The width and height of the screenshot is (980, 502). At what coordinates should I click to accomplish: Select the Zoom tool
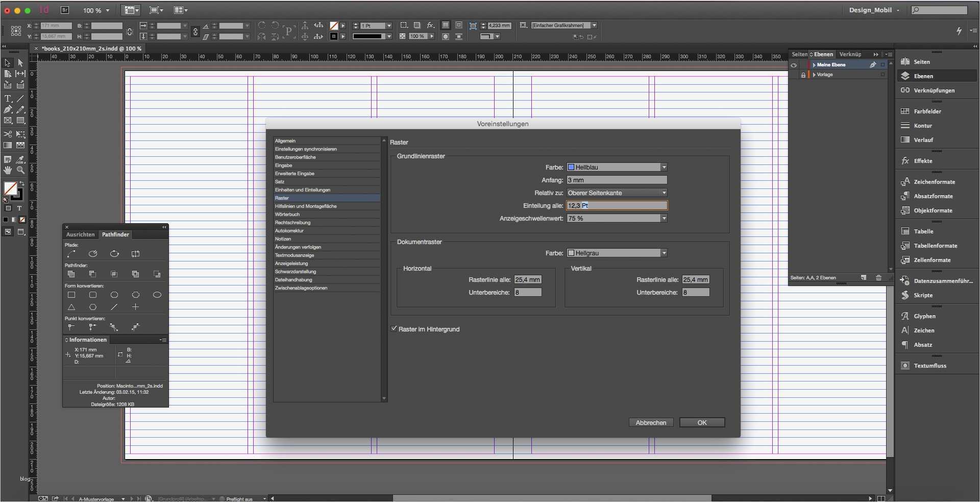(x=20, y=171)
